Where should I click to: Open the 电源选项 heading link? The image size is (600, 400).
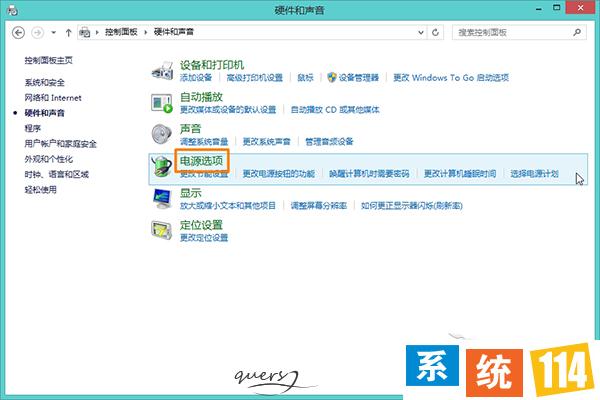click(201, 161)
